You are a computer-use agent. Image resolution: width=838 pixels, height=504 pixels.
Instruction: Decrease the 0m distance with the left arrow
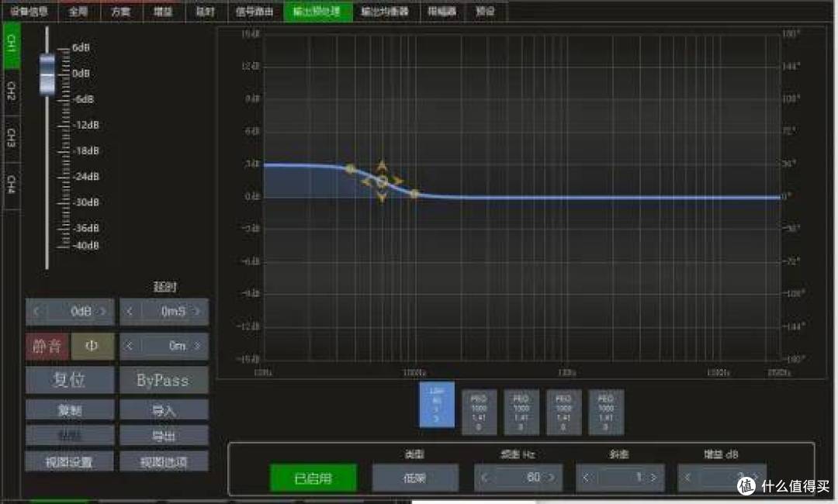tap(130, 346)
